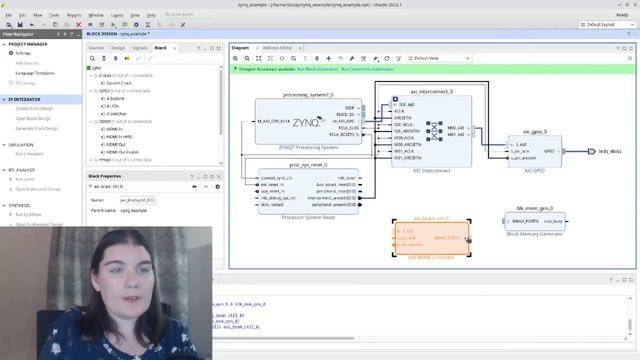This screenshot has width=640, height=360.
Task: Click Language Templates in Flow Navigator
Action: click(x=35, y=73)
